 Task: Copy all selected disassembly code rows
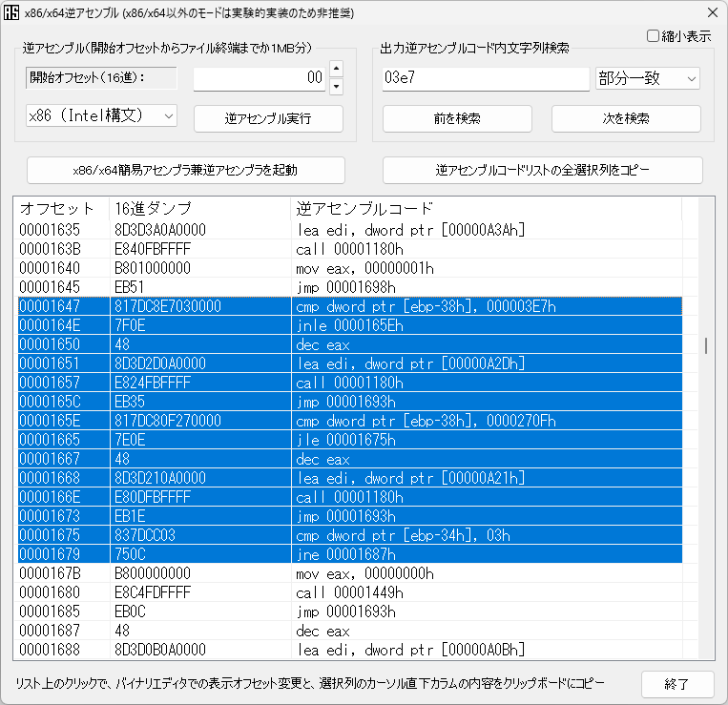point(542,170)
